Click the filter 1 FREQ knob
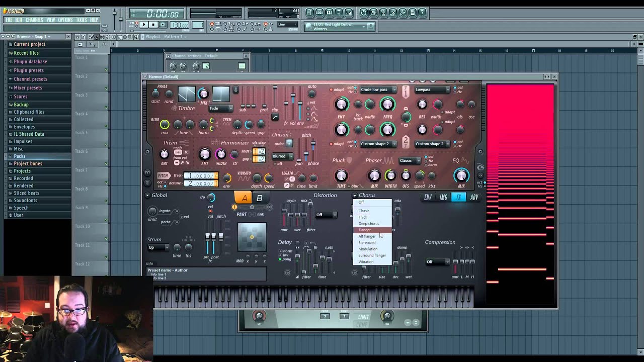This screenshot has width=644, height=362. (387, 104)
